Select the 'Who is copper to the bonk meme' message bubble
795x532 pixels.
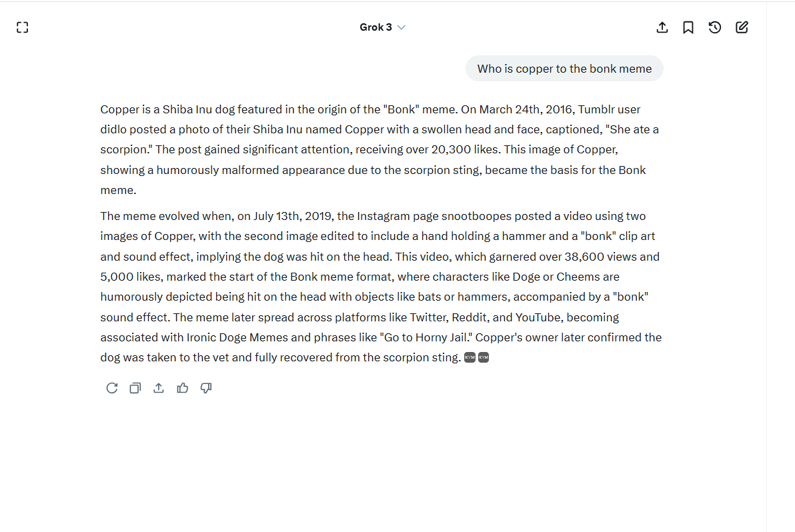coord(564,69)
